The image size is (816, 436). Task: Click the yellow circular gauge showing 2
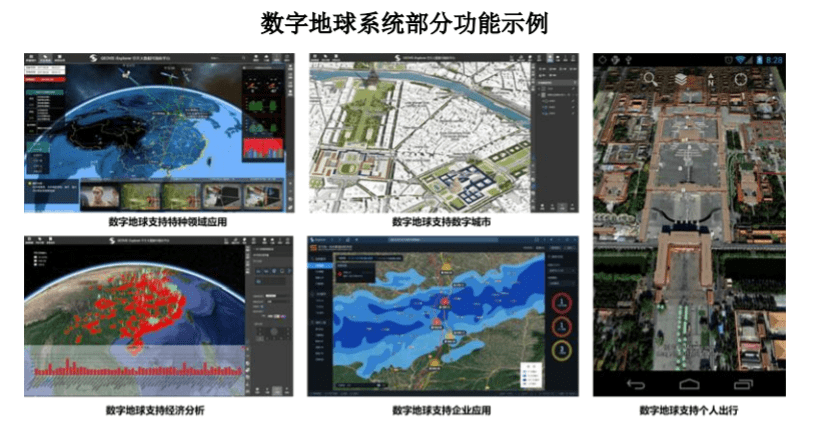click(561, 350)
